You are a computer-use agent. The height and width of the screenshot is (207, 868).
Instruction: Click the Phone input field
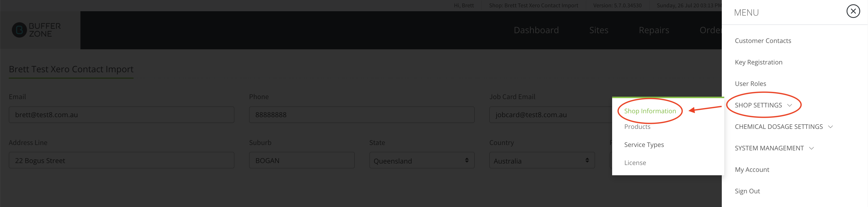click(x=362, y=115)
